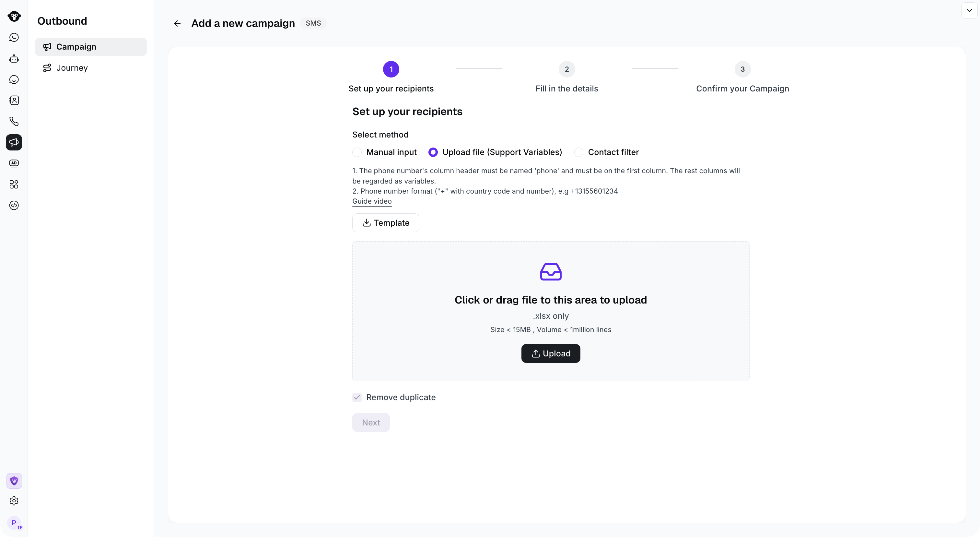Download the Template file
Viewport: 980px width, 537px height.
pos(386,223)
